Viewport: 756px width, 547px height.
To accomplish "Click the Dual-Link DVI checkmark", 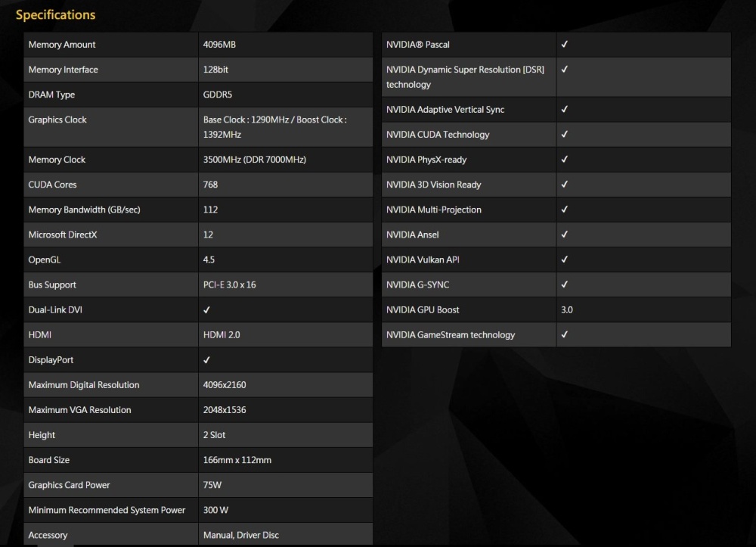I will (x=206, y=310).
